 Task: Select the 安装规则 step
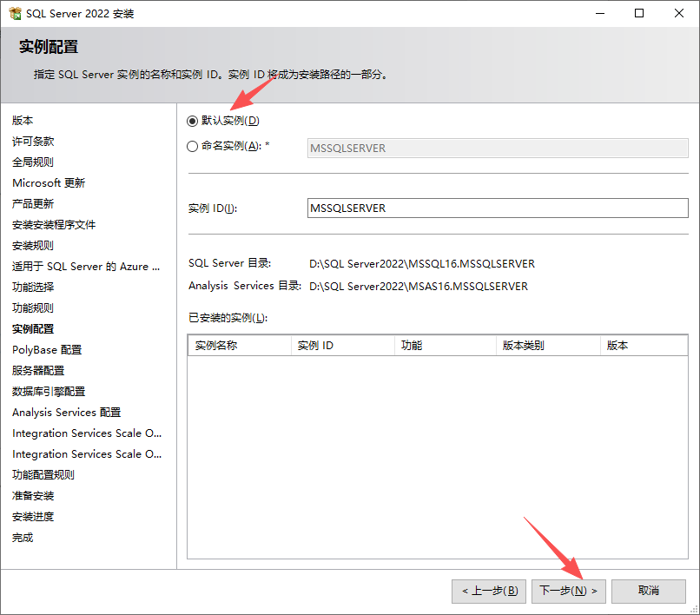click(x=33, y=246)
